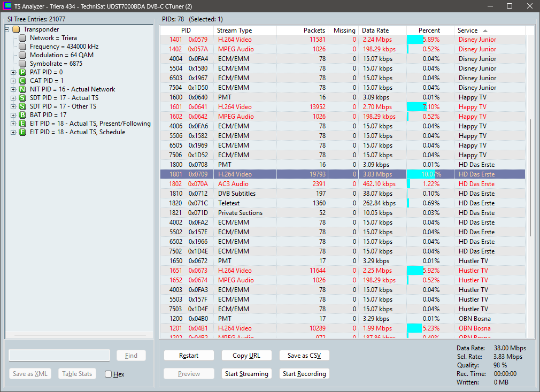Select PID 1201 H.264 Video OBN Bosna row
The image size is (540, 392).
pyautogui.click(x=342, y=328)
